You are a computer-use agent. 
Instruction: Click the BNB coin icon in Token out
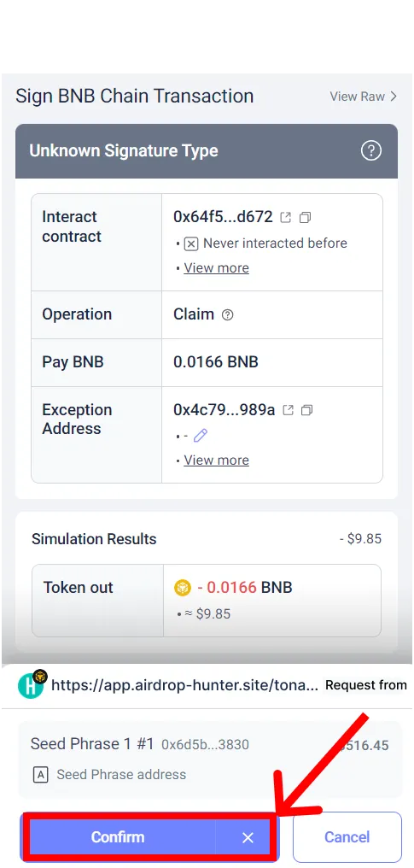coord(183,587)
